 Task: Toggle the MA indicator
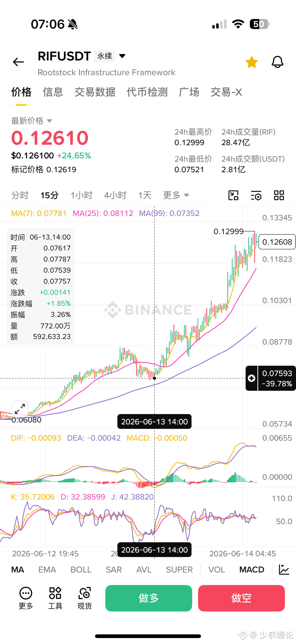pyautogui.click(x=18, y=570)
